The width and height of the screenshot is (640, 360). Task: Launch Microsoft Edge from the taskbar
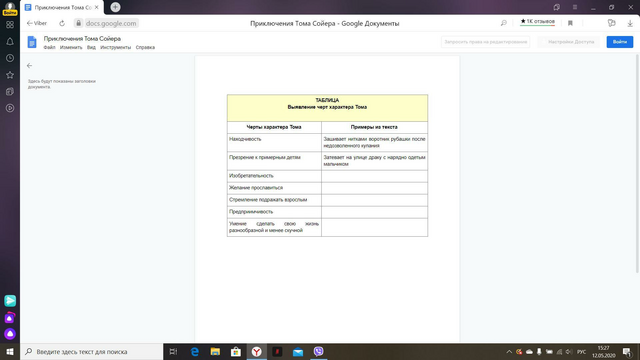pos(195,351)
